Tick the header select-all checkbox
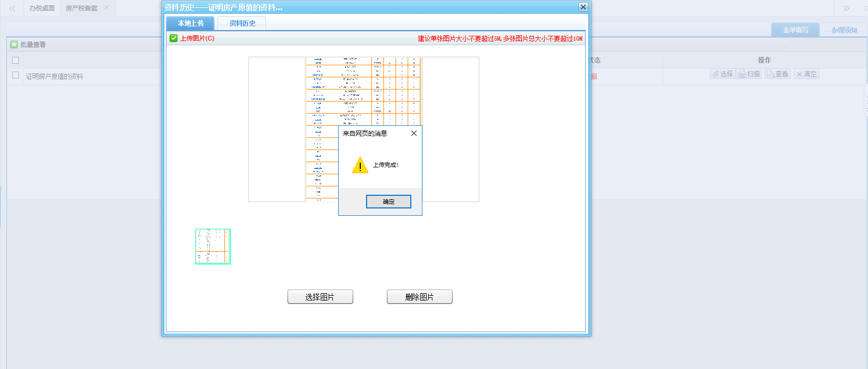The height and width of the screenshot is (369, 868). (x=16, y=61)
